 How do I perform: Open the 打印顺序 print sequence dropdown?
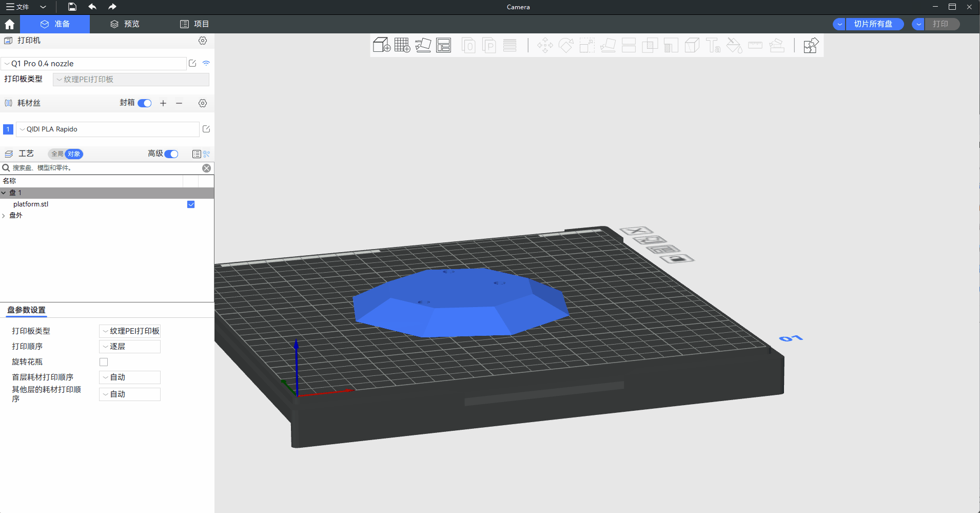coord(130,347)
